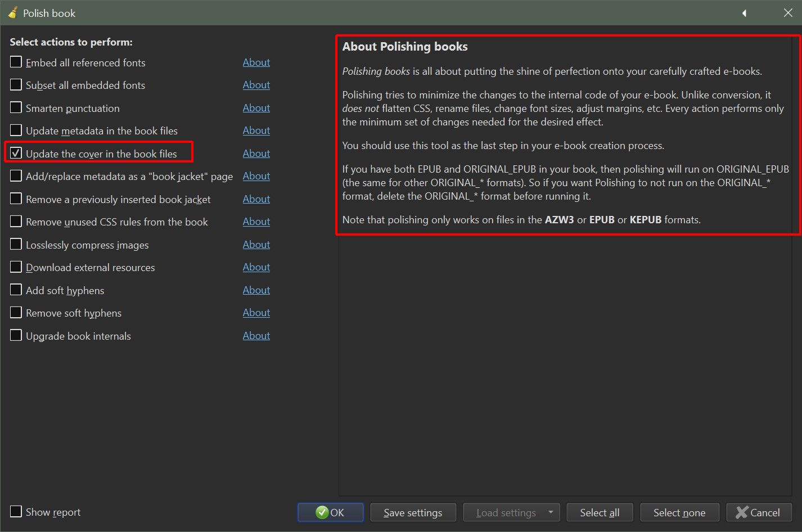The width and height of the screenshot is (802, 532).
Task: Click the left-pointing arrow in title bar
Action: [x=744, y=13]
